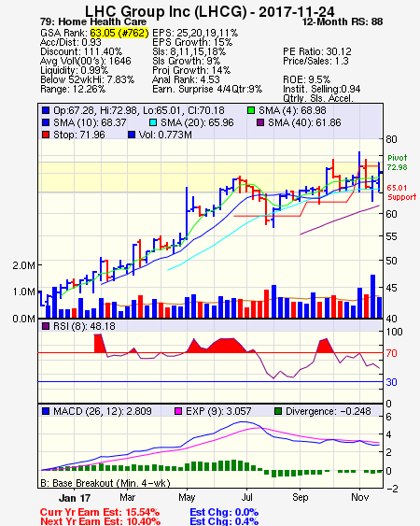
Task: Click the 'EXP (9): 3.057' label
Action: click(218, 411)
